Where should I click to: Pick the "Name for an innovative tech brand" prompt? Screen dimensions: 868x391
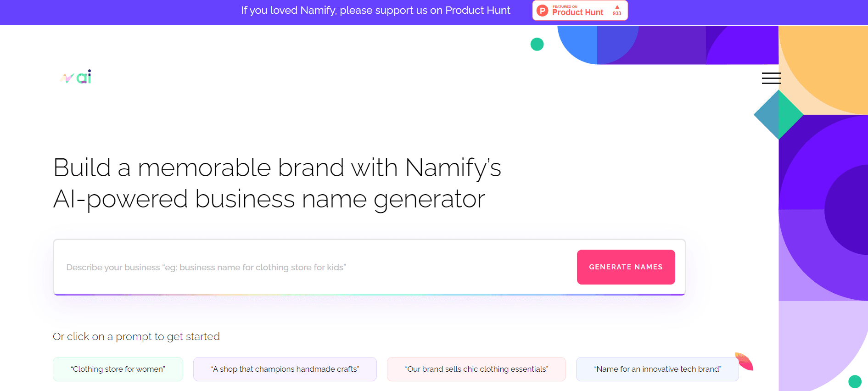657,369
